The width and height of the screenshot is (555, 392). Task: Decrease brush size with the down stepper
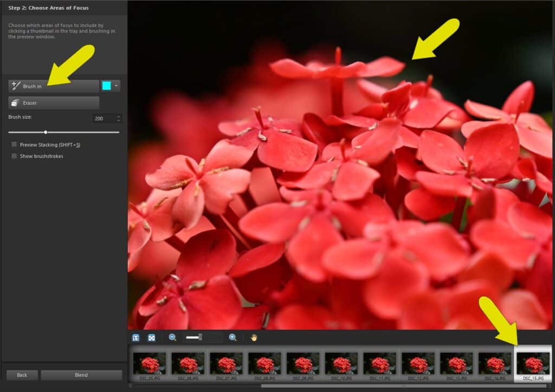(x=119, y=120)
